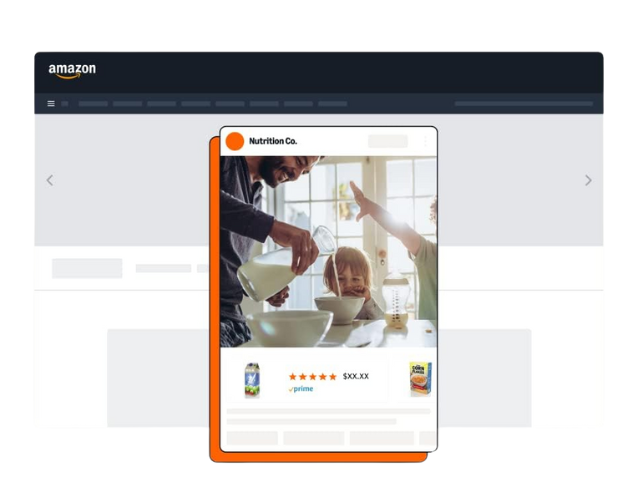
Task: Click the Prime badge under the rating
Action: pos(301,389)
